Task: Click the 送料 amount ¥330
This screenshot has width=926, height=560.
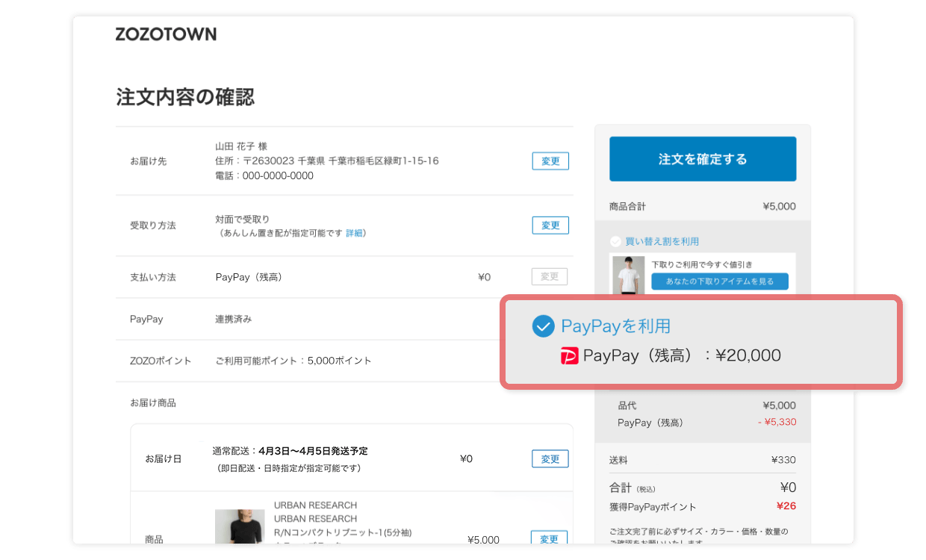Action: click(783, 460)
